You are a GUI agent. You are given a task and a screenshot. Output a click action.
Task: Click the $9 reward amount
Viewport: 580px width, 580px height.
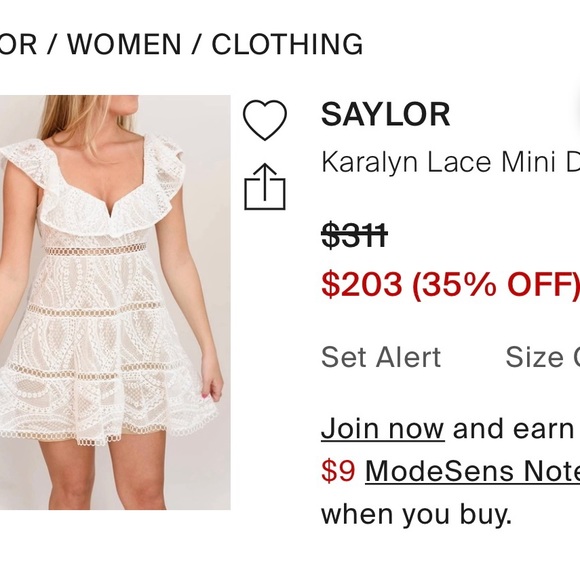[338, 471]
